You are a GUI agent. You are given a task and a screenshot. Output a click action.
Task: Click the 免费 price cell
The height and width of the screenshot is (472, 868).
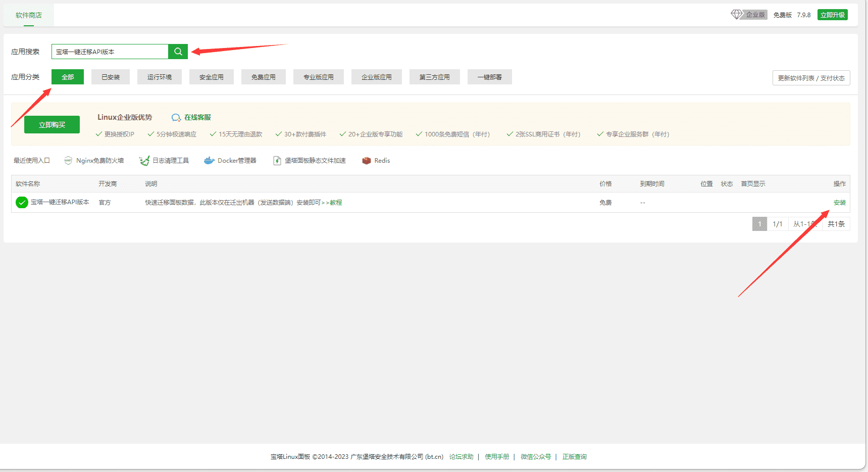(x=605, y=203)
